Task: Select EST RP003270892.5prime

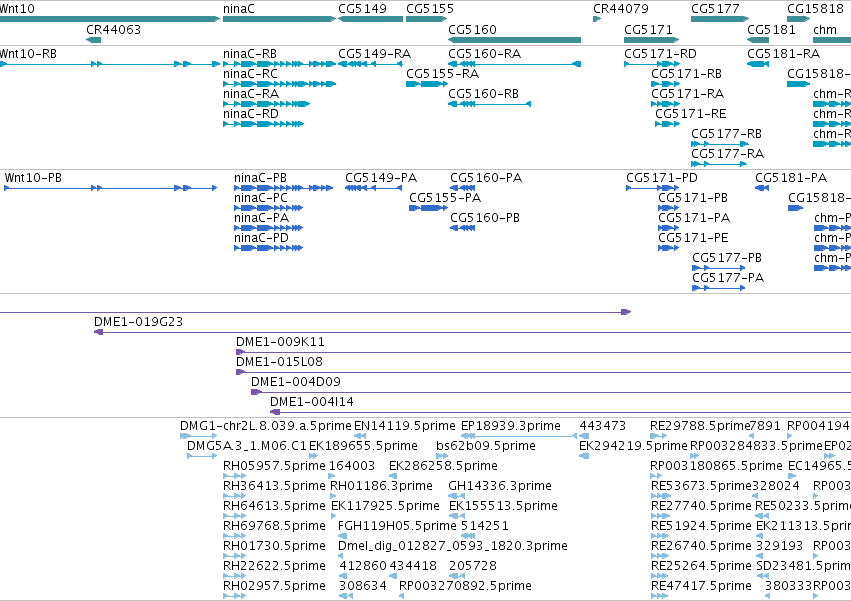Action: click(466, 586)
